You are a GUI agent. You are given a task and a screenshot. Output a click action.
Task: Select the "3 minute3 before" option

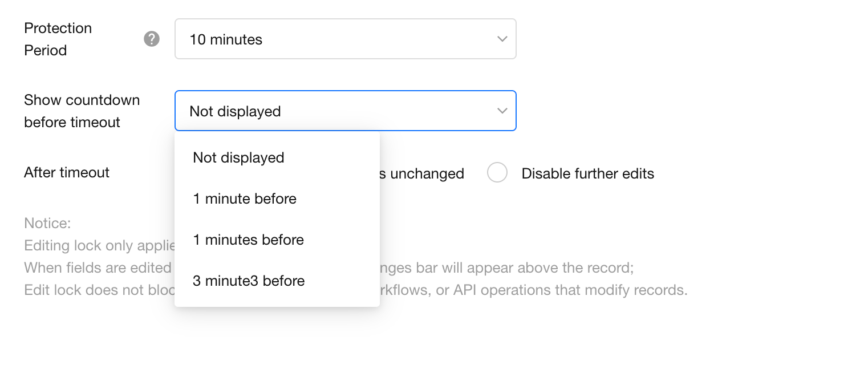(x=249, y=281)
